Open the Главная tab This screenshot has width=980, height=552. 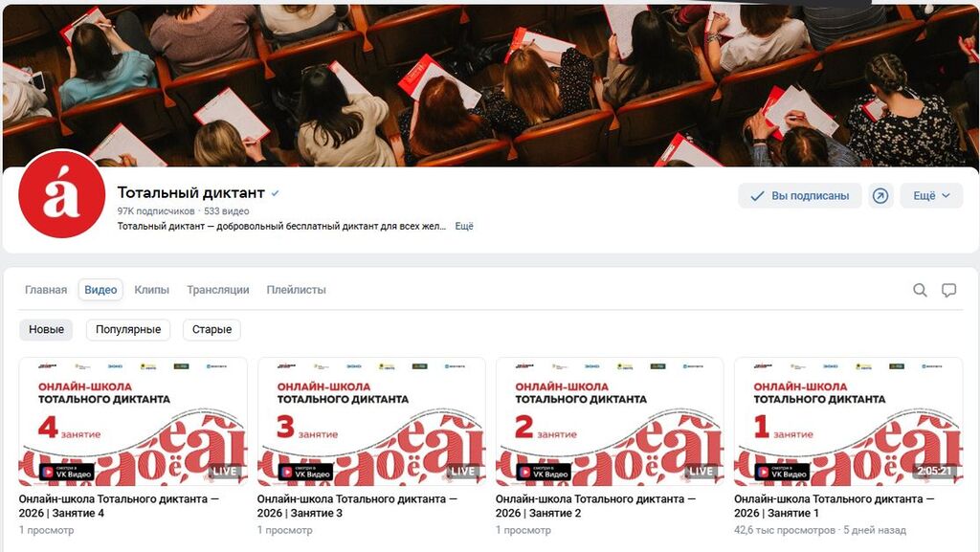pyautogui.click(x=46, y=290)
